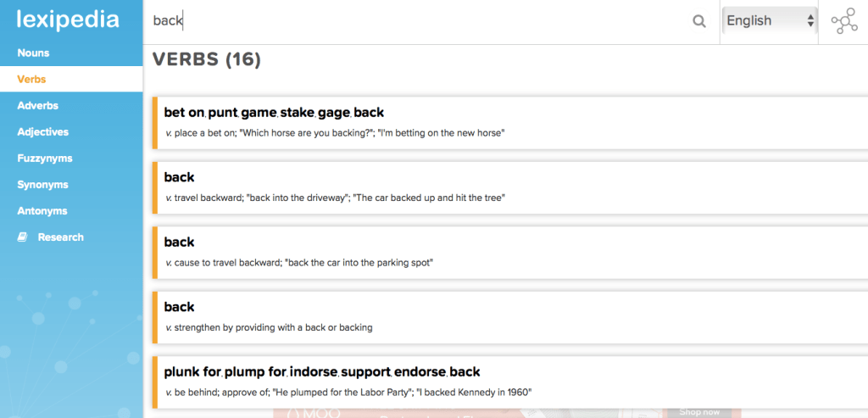Screen dimensions: 868x418
Task: Click the 'bet on' synonym link
Action: click(x=184, y=112)
